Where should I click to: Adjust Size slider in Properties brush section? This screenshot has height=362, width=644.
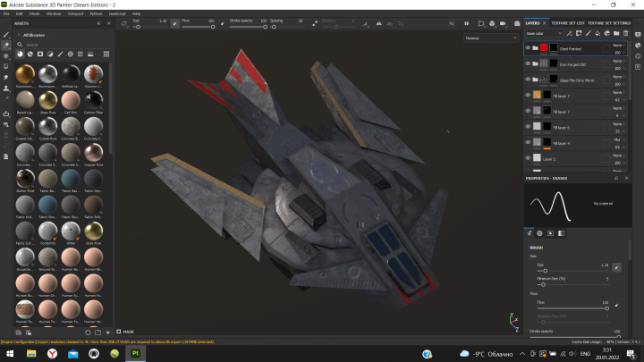tap(573, 271)
